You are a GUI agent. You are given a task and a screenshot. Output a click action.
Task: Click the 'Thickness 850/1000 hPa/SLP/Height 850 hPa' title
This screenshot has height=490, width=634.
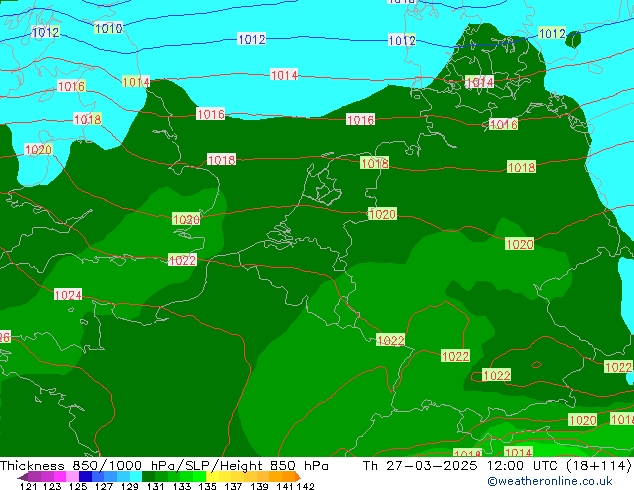pyautogui.click(x=164, y=465)
